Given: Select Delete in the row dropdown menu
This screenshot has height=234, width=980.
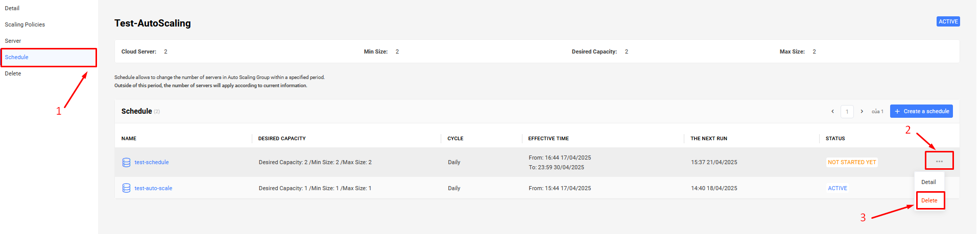Looking at the screenshot, I should 929,200.
